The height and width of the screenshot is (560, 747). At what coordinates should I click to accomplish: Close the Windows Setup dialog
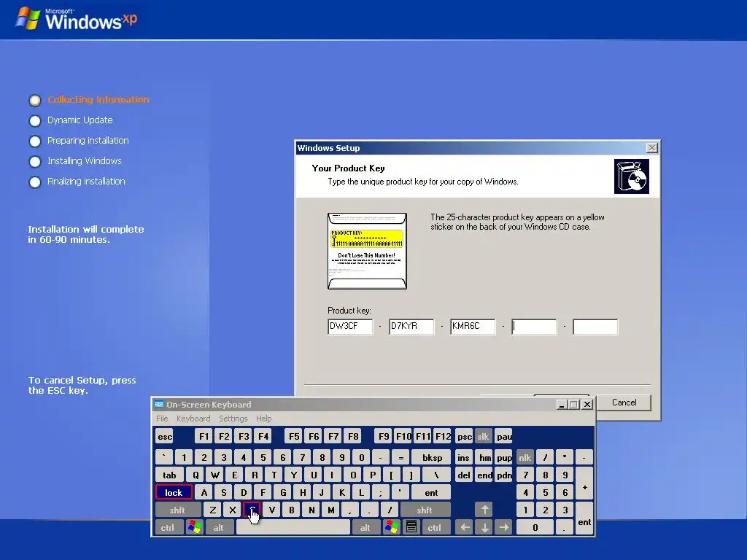(651, 148)
